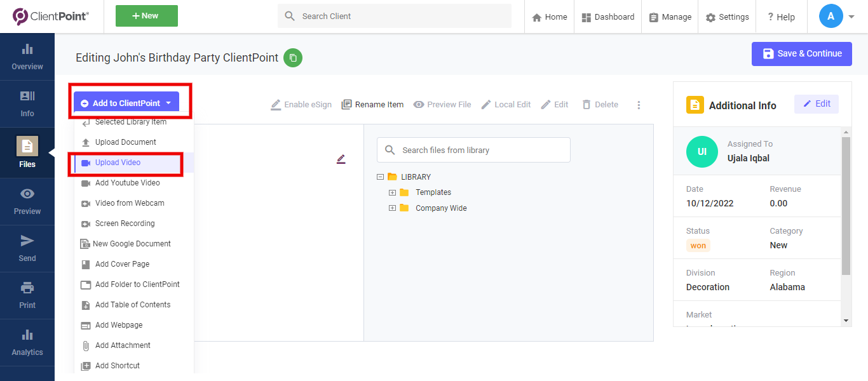Collapse the LIBRARY tree node
Viewport: 868px width, 381px height.
(x=380, y=177)
